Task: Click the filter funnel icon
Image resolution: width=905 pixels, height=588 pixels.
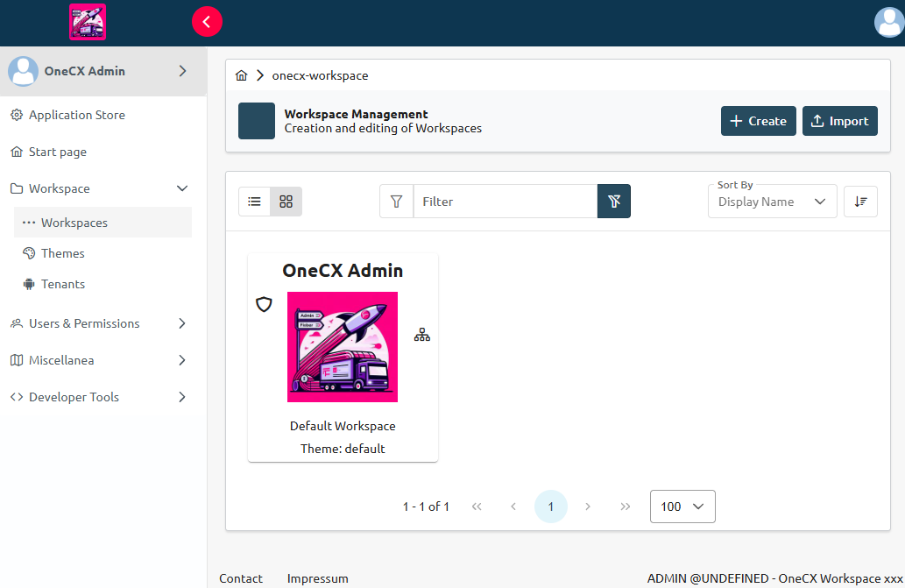Action: pos(396,201)
